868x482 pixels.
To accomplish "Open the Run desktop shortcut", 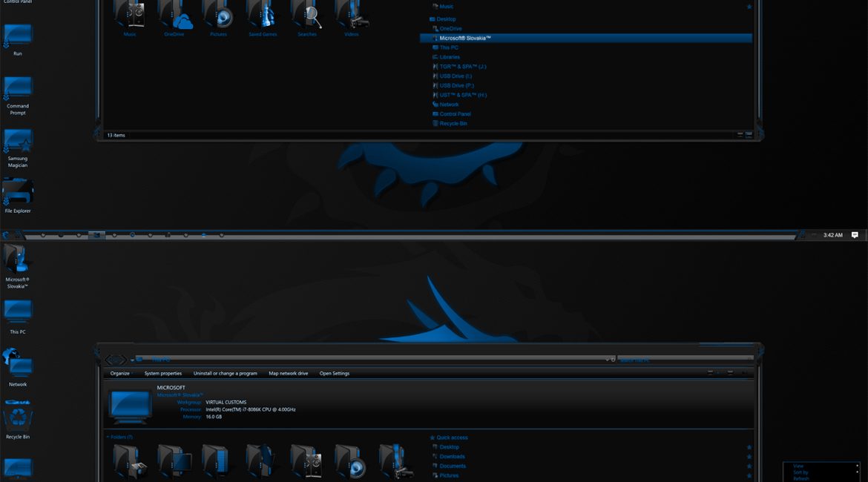I will [x=18, y=39].
